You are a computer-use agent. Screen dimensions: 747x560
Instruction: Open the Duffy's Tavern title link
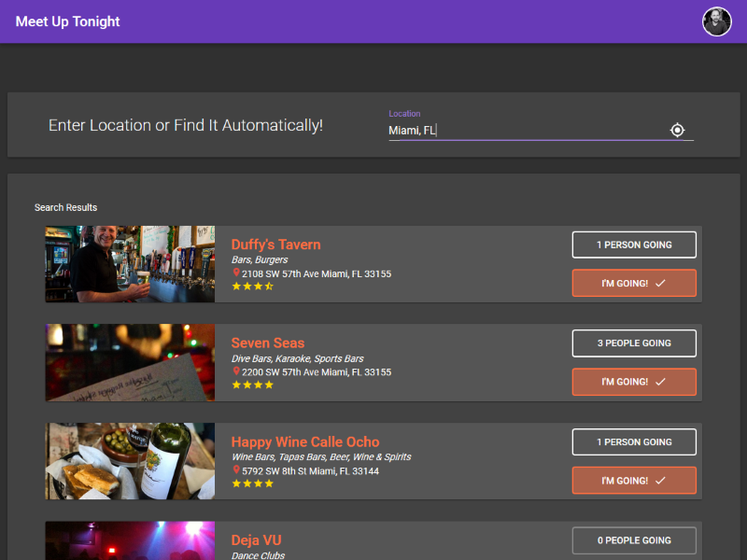point(275,245)
